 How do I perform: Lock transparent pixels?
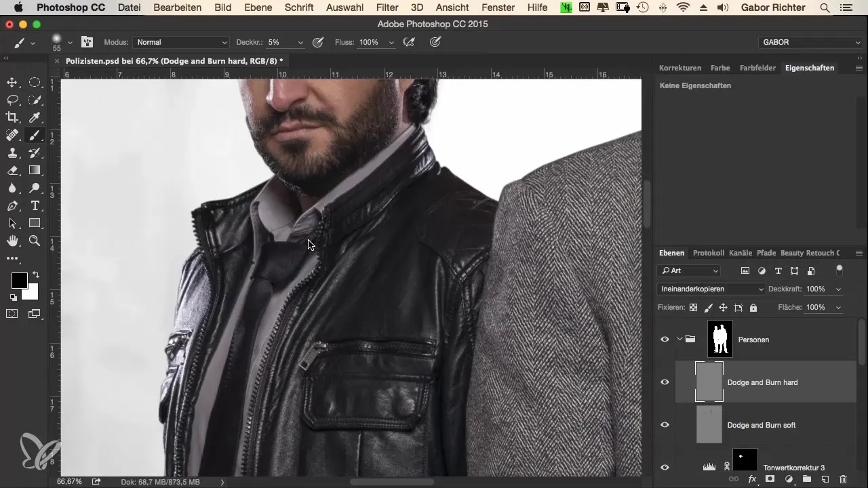(693, 307)
